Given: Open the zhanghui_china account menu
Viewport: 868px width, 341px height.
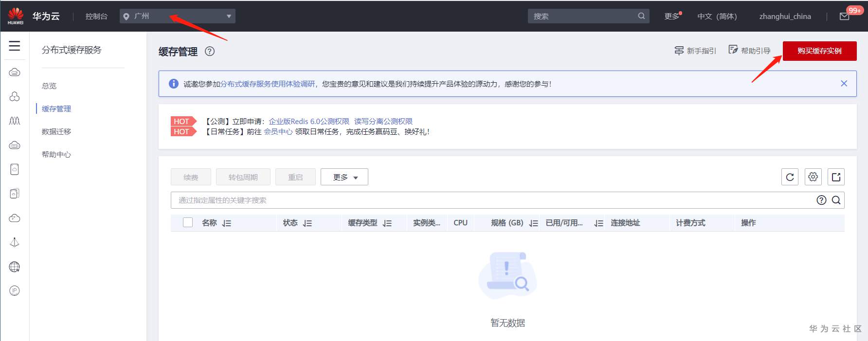Looking at the screenshot, I should (x=785, y=16).
